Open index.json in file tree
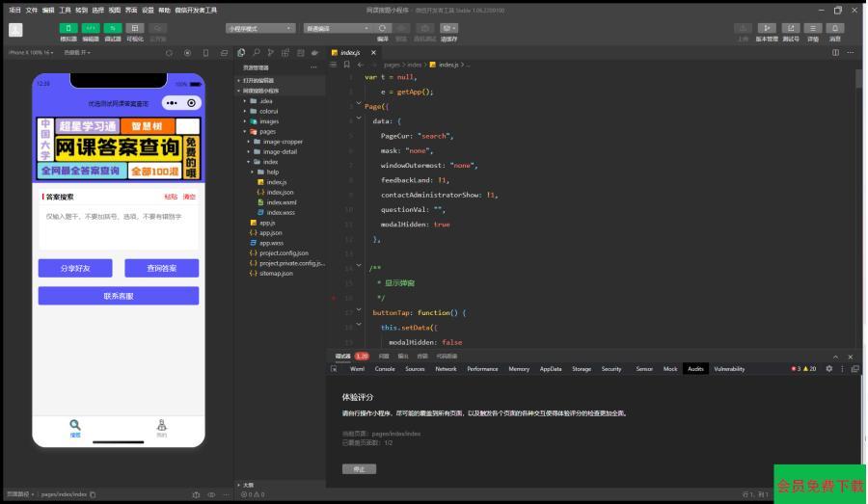Screen dimensions: 868x504 [x=282, y=192]
